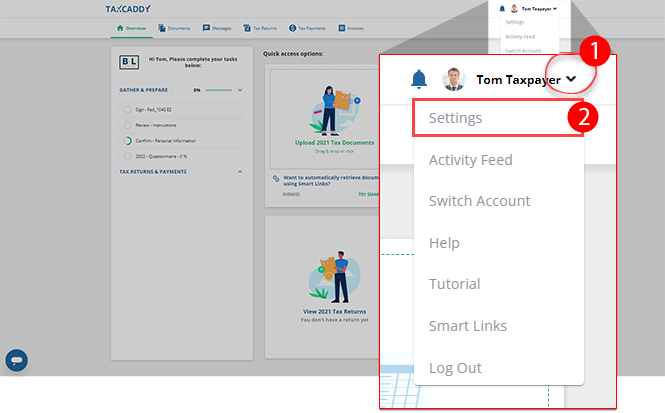The height and width of the screenshot is (413, 665).
Task: Click the Upload 2021 Tax Documents illustration
Action: 335,110
